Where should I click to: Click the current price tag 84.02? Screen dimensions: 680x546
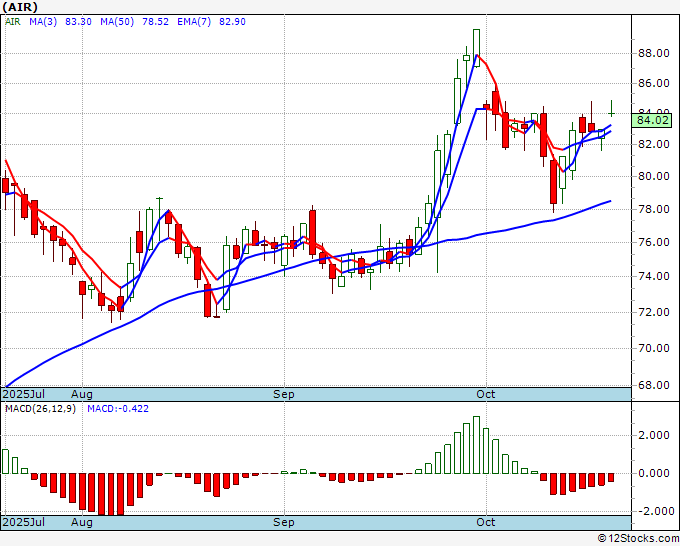tap(653, 120)
